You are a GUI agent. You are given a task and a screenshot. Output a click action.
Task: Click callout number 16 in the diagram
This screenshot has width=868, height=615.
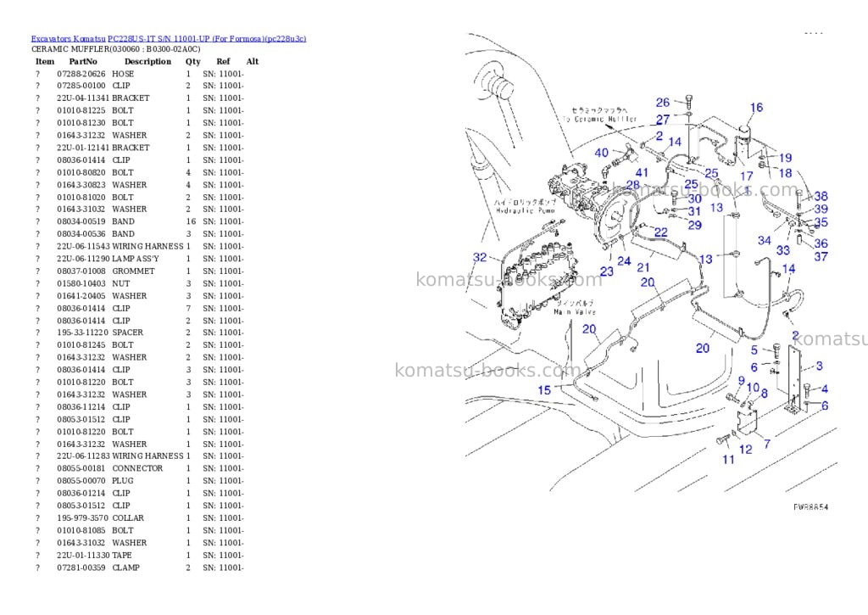click(x=756, y=108)
